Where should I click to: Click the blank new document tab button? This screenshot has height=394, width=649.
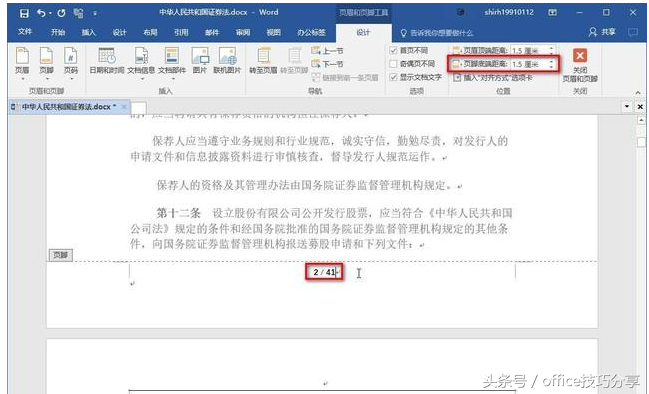[139, 108]
